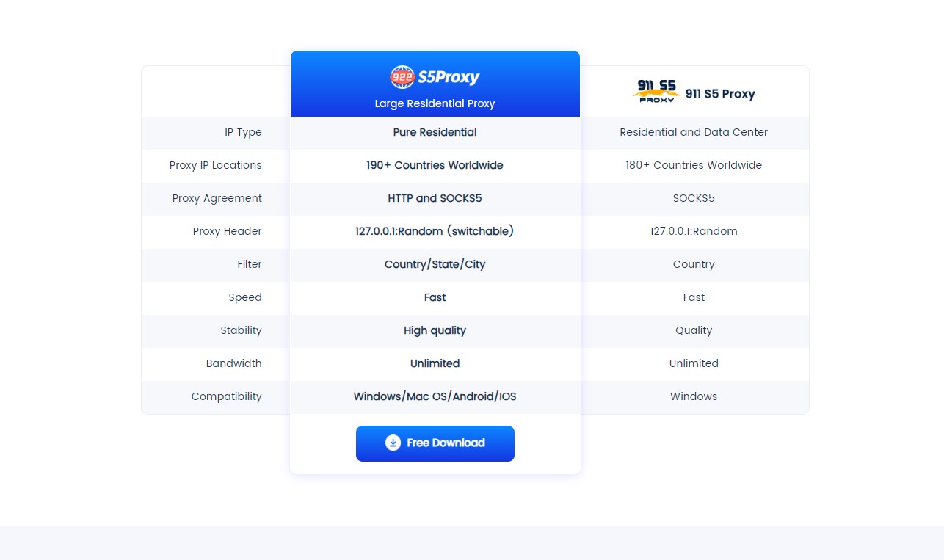Select the 'Bandwidth' row label

pyautogui.click(x=233, y=363)
